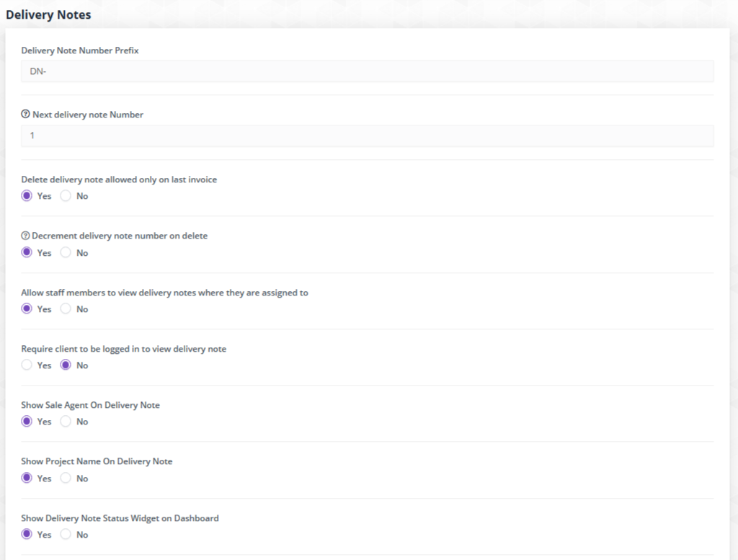Screen dimensions: 738x560
Task: Select Yes for Show Project Name On Delivery Note
Action: point(27,479)
